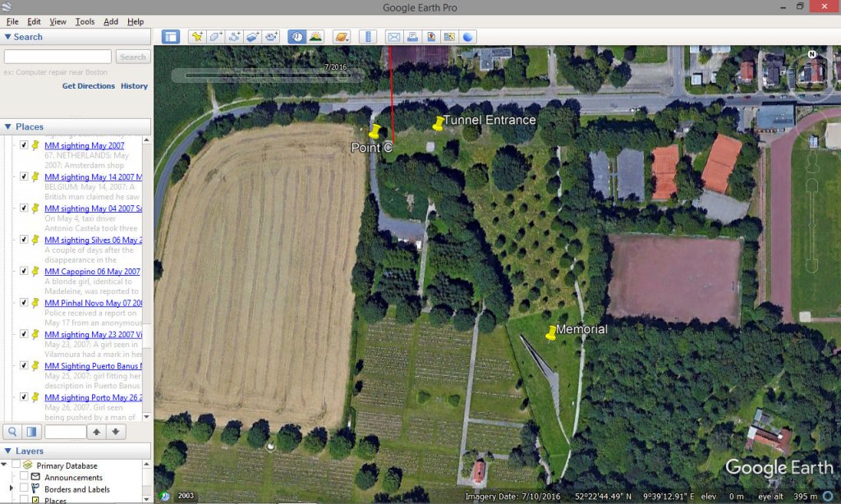Select the Add Polygon tool
The image size is (841, 504).
[215, 36]
